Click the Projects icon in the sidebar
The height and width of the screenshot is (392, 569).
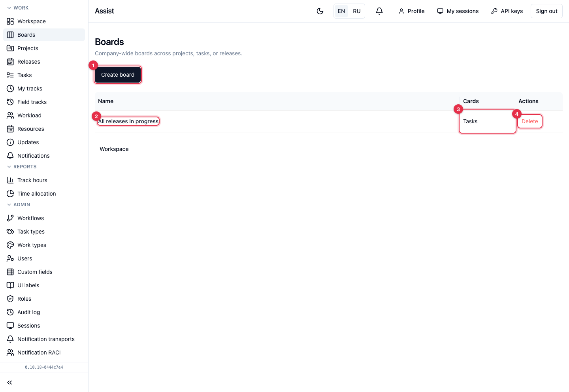[10, 48]
